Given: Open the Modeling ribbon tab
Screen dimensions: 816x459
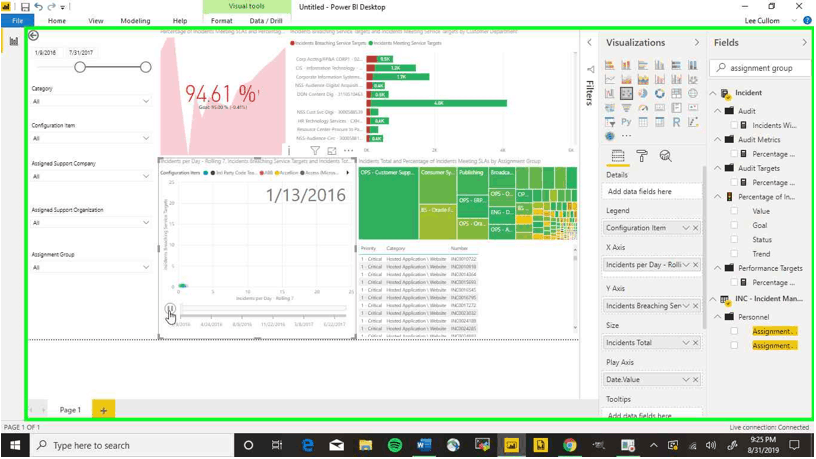Looking at the screenshot, I should [135, 20].
